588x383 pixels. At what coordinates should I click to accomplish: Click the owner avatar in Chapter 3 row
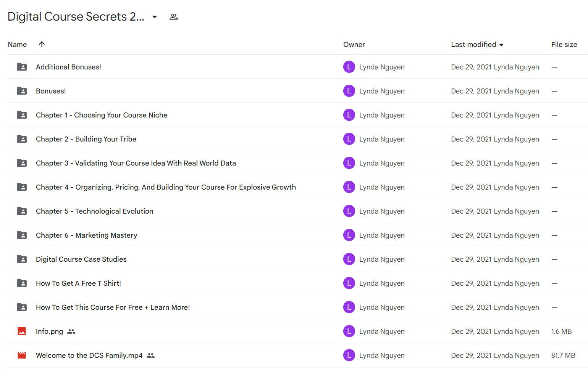coord(349,163)
